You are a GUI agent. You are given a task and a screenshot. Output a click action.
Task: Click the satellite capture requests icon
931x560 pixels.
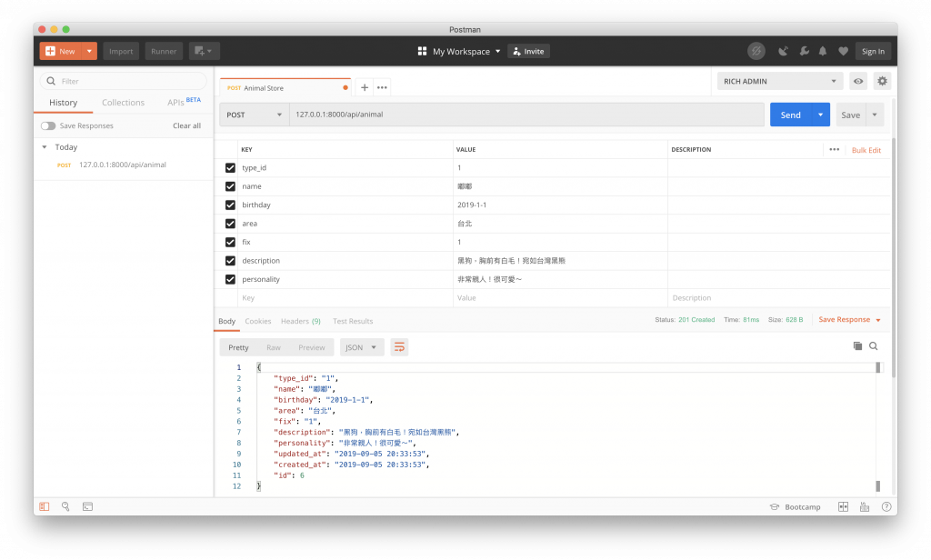(783, 51)
